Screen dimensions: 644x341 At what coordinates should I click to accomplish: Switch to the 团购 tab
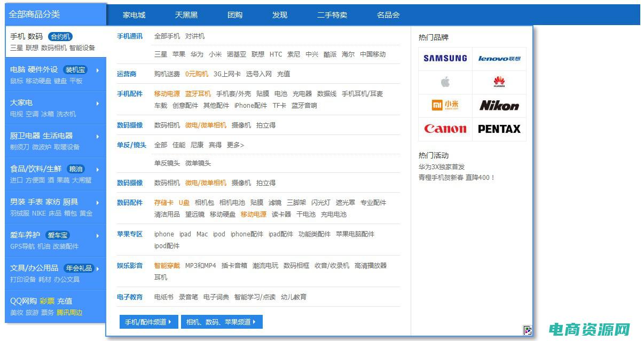pyautogui.click(x=235, y=15)
